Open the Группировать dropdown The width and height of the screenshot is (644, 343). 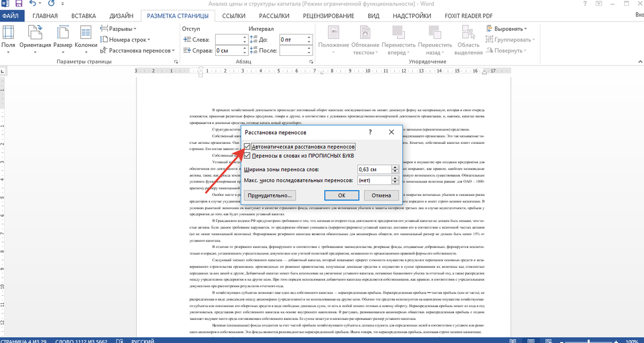(x=510, y=40)
